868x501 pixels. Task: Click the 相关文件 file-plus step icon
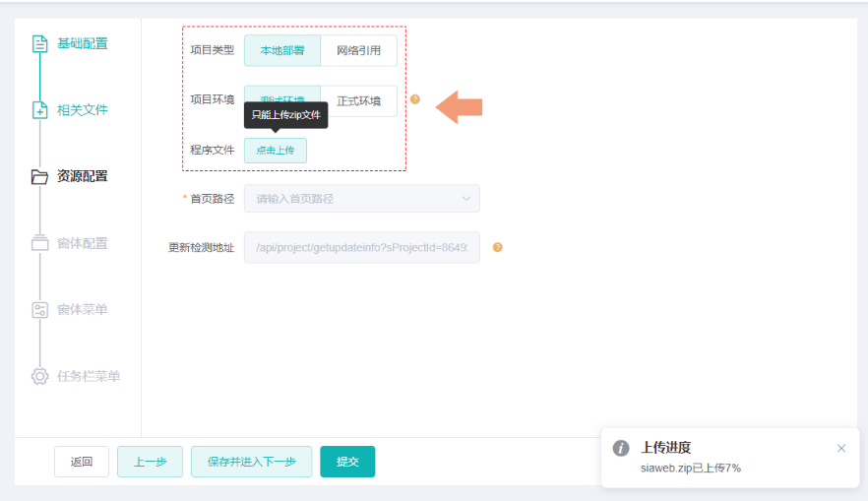click(39, 110)
